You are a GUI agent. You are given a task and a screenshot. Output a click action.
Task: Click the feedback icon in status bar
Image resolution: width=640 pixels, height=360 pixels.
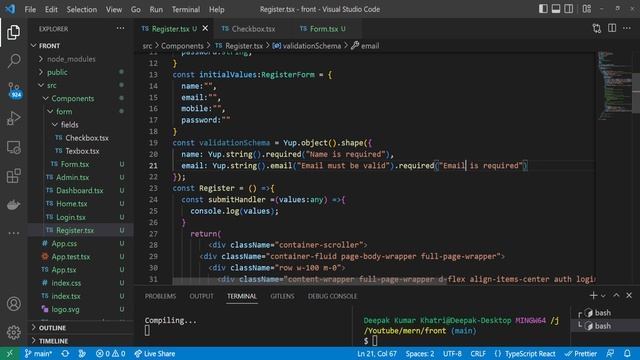pyautogui.click(x=610, y=353)
